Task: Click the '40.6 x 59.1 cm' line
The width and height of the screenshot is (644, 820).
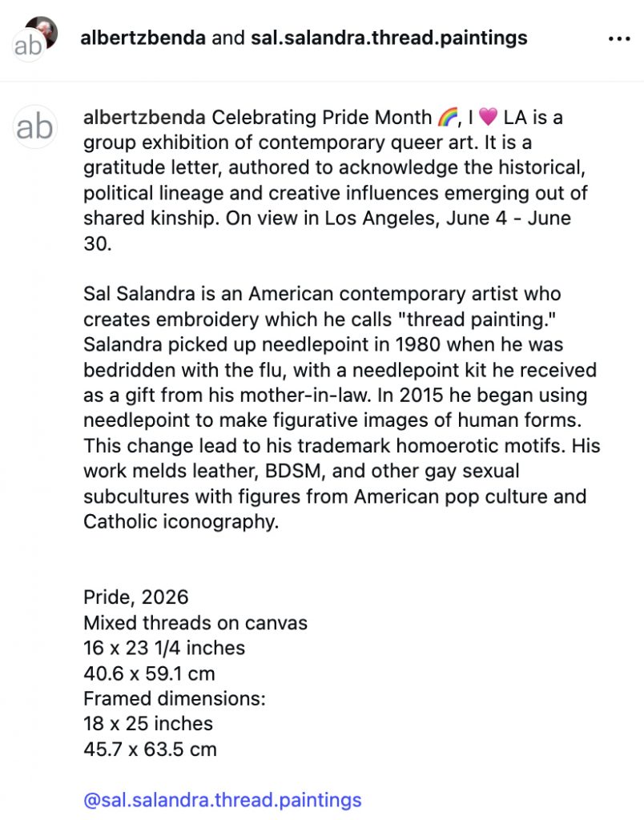Action: (x=149, y=673)
